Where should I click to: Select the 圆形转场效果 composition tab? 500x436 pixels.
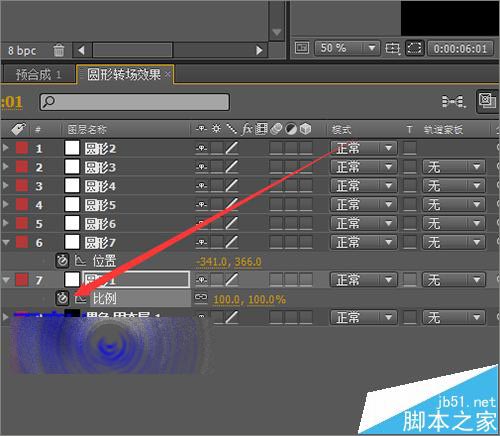pyautogui.click(x=123, y=74)
